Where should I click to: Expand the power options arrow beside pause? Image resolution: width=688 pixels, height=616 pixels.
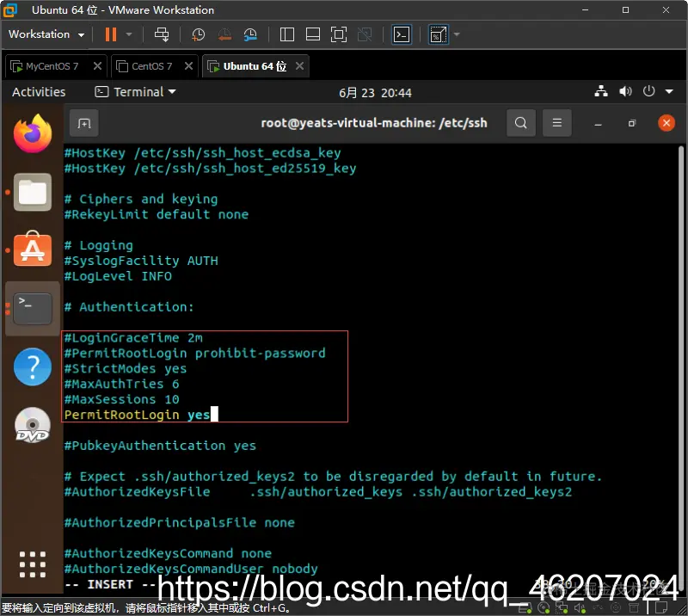click(x=129, y=34)
